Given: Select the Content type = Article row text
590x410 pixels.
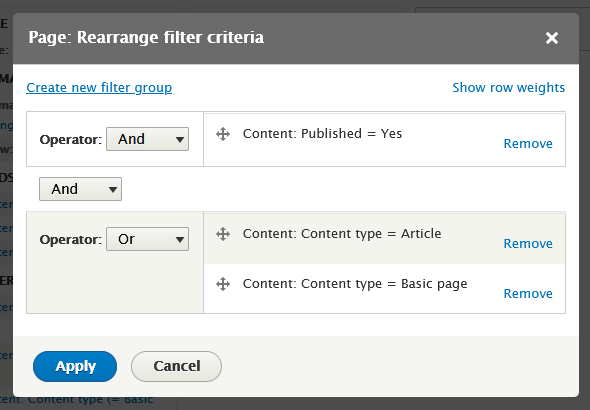Looking at the screenshot, I should [x=342, y=234].
